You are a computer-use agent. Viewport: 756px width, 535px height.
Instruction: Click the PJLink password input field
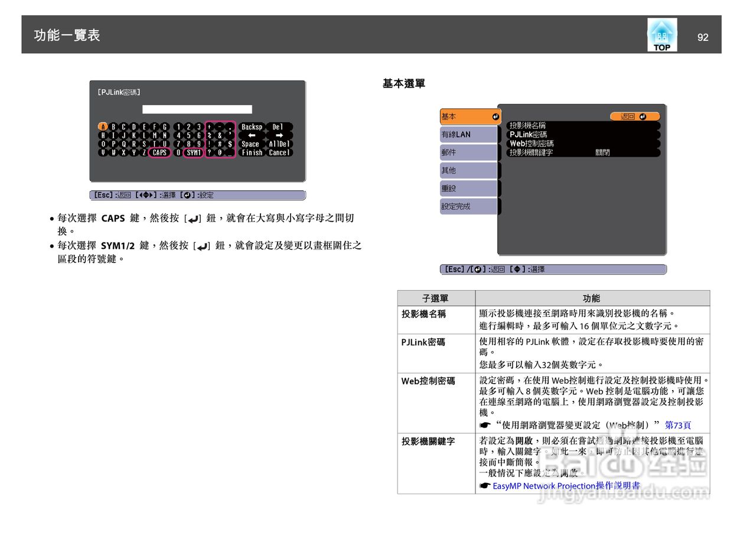(197, 109)
